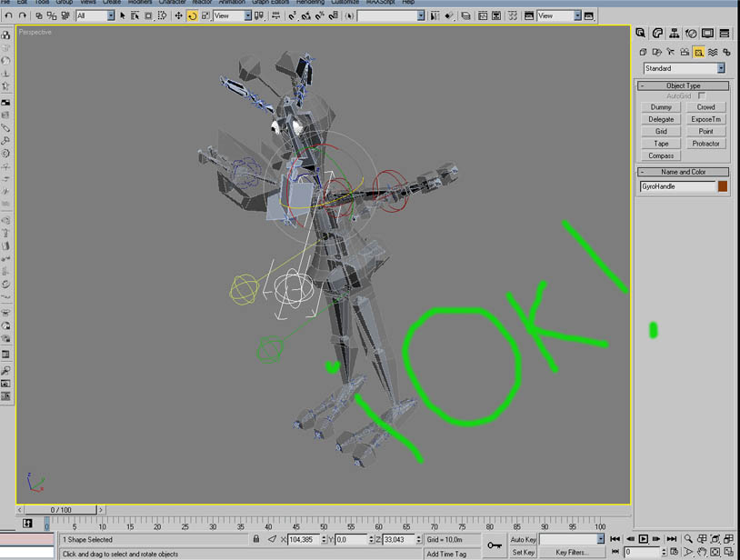Viewport: 740px width, 560px height.
Task: Open selection filter All dropdown
Action: 110,15
